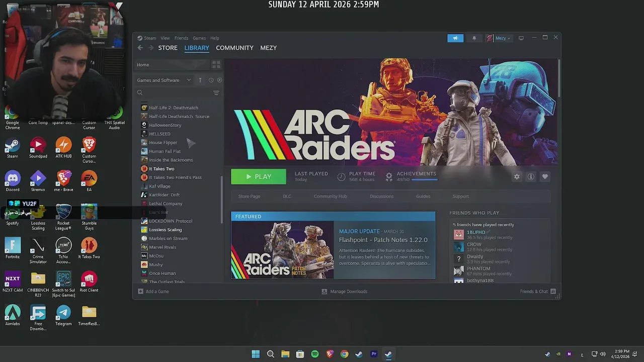Open ARC Raiders manage settings gear
The image size is (644, 362).
coord(517,177)
